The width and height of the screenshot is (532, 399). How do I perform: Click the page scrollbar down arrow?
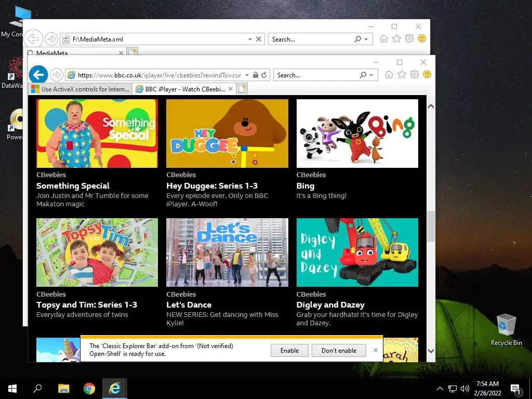click(x=431, y=351)
